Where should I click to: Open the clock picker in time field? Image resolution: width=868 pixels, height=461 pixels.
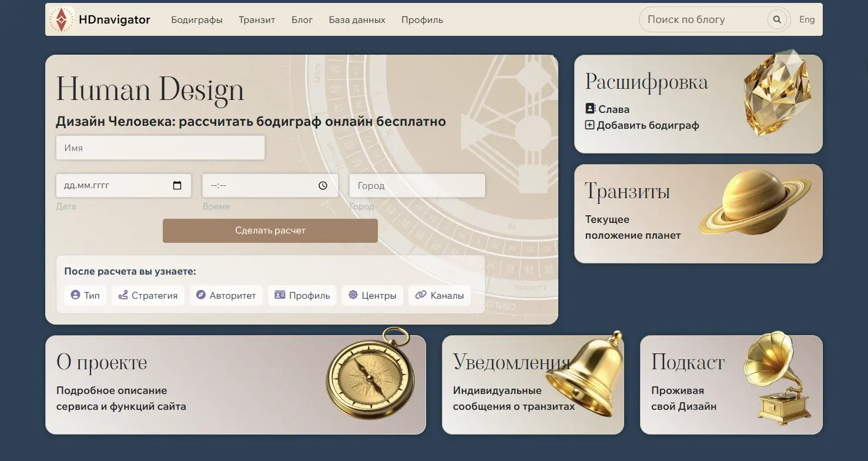pos(323,185)
